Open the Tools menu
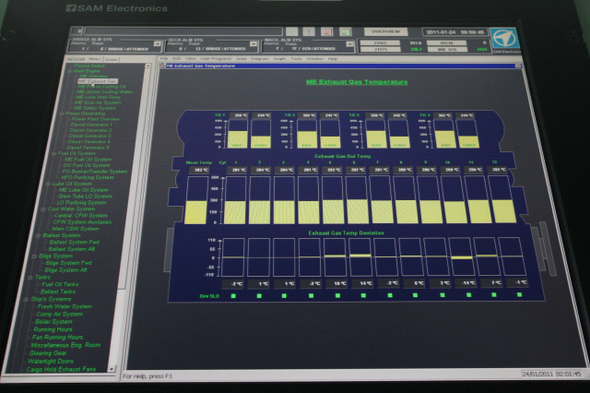 (x=296, y=59)
